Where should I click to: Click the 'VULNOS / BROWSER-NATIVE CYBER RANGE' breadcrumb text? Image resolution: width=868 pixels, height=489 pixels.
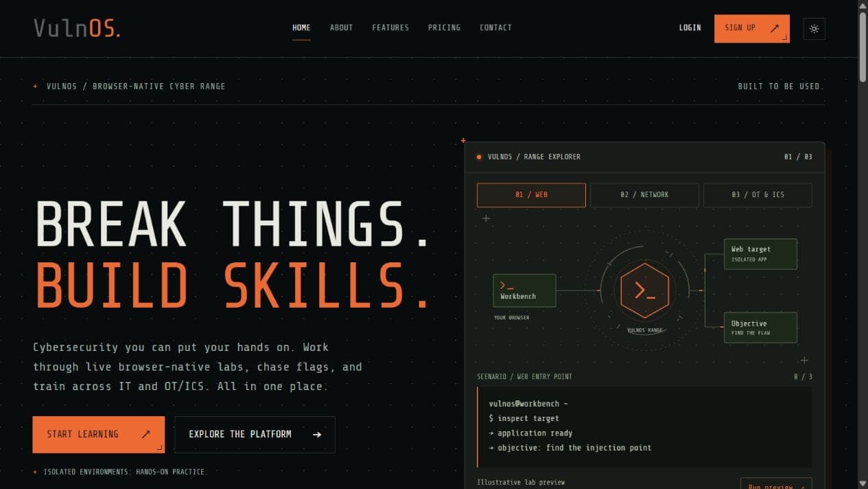(x=136, y=87)
